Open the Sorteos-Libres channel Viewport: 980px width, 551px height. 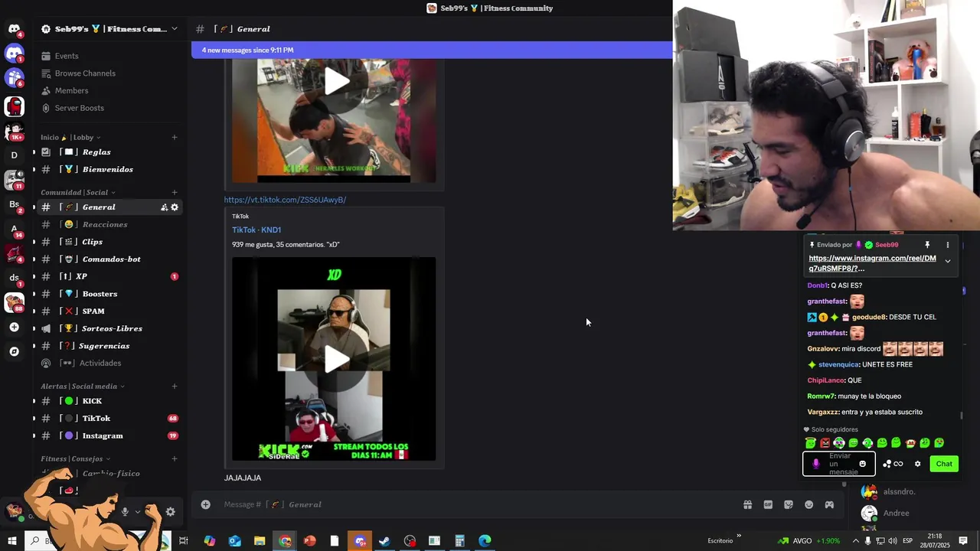click(x=109, y=328)
